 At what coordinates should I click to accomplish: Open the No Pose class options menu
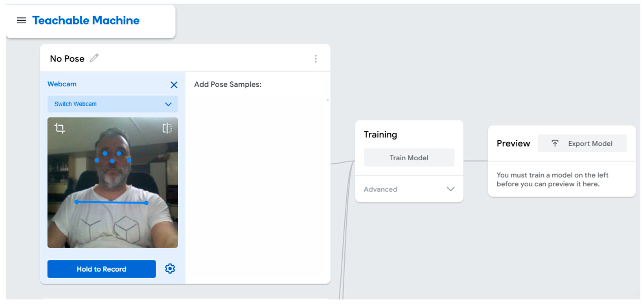(316, 59)
